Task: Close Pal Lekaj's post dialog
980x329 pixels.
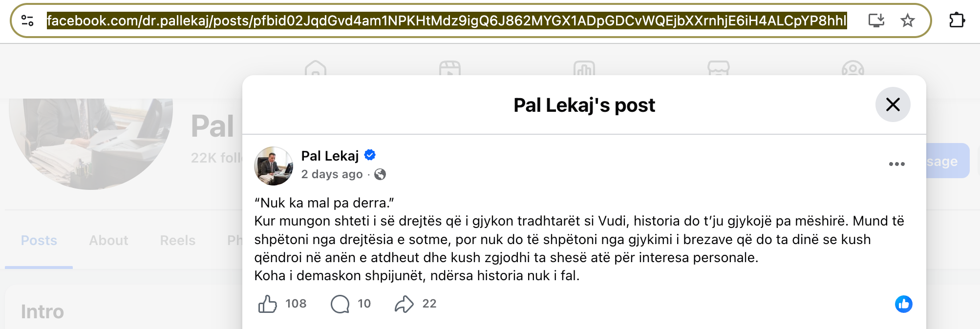Action: pyautogui.click(x=893, y=104)
